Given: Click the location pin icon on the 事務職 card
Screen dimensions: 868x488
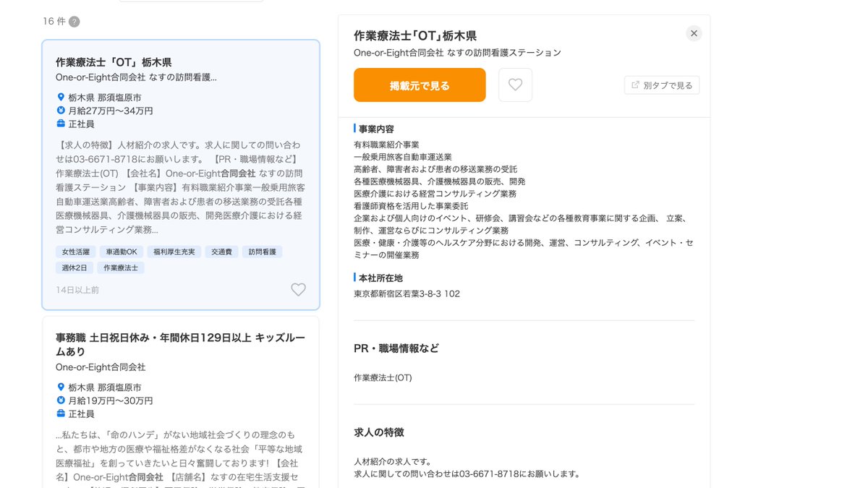Looking at the screenshot, I should click(61, 387).
